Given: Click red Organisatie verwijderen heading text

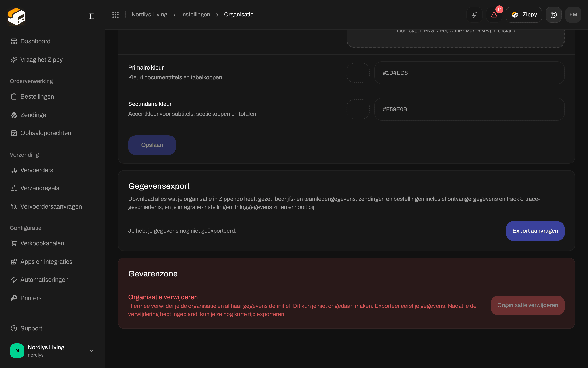Looking at the screenshot, I should coord(163,297).
